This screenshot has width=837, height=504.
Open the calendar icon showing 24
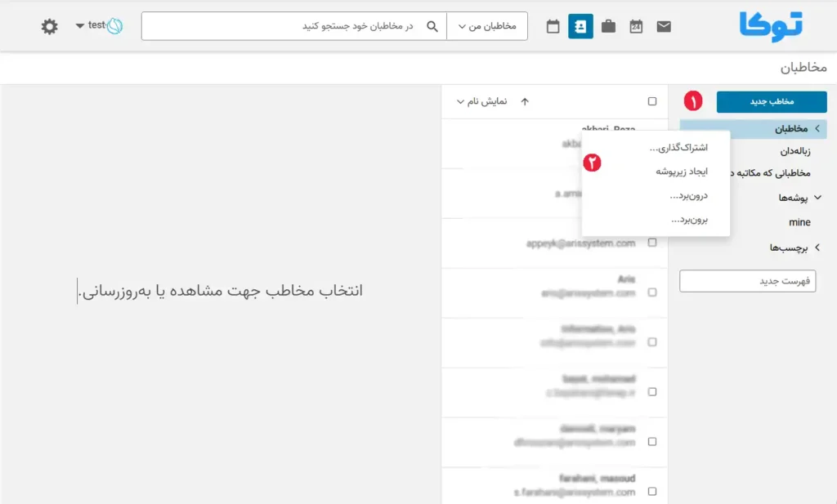point(636,26)
